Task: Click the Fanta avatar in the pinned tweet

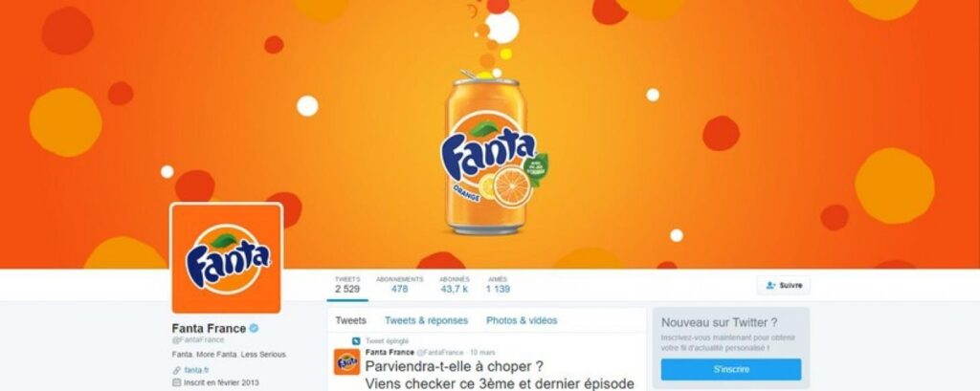Action: coord(346,361)
